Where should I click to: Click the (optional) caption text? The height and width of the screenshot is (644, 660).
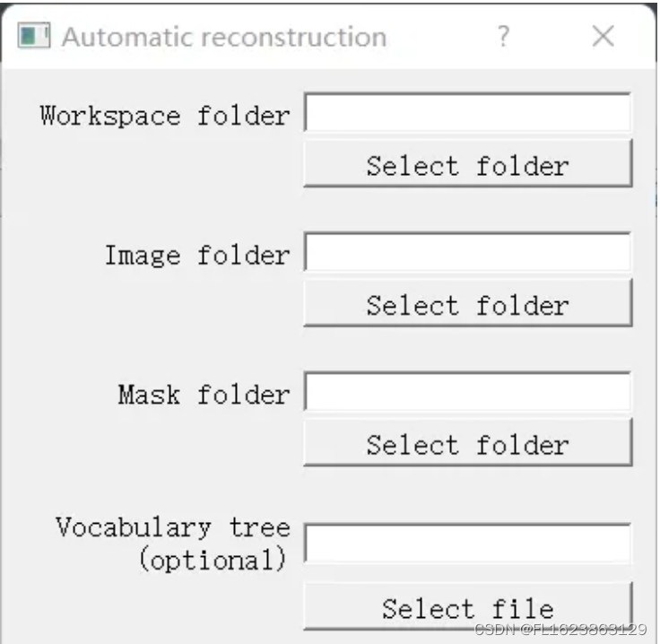[x=213, y=560]
